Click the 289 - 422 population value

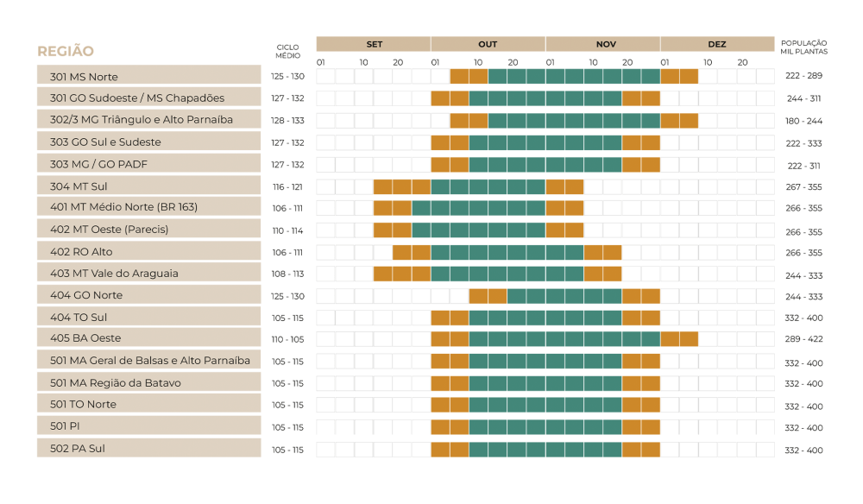click(804, 339)
